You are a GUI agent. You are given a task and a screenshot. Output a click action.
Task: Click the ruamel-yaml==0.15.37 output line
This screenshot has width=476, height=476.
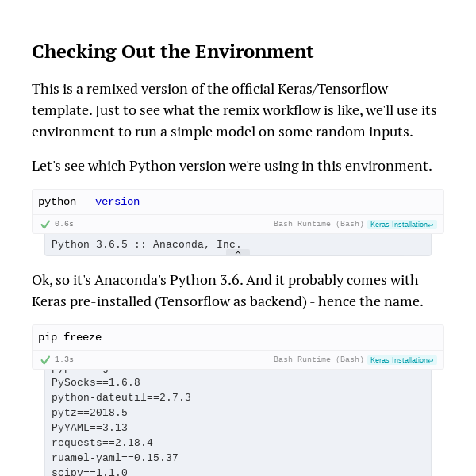[x=115, y=458]
